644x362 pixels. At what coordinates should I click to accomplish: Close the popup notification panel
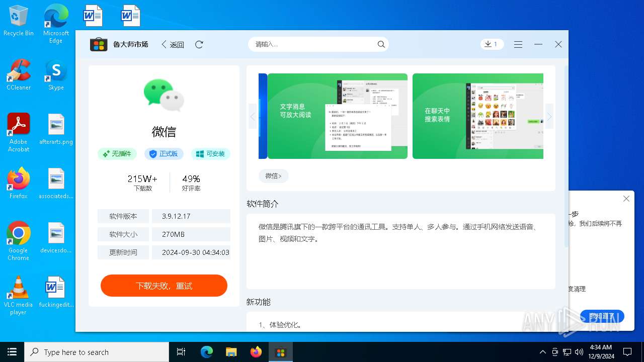click(626, 199)
